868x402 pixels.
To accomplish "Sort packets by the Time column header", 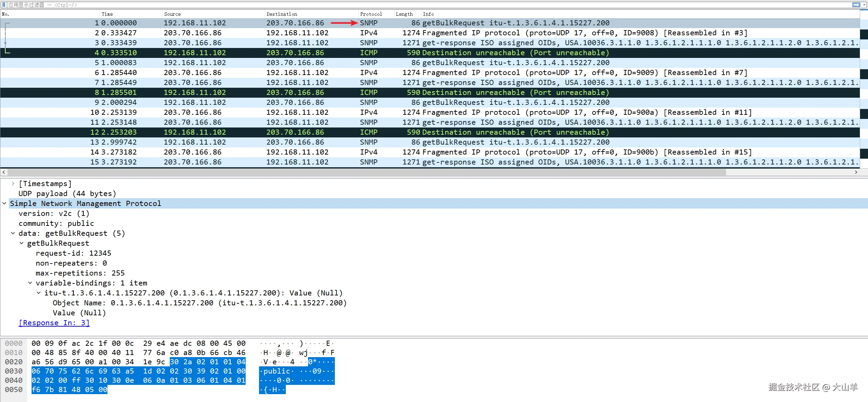I will [x=107, y=14].
